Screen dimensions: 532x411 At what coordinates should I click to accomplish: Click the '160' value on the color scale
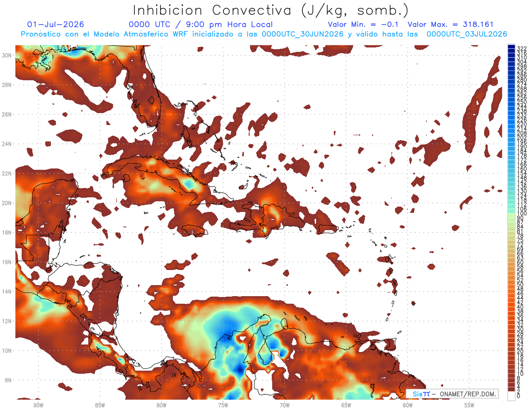pyautogui.click(x=522, y=169)
